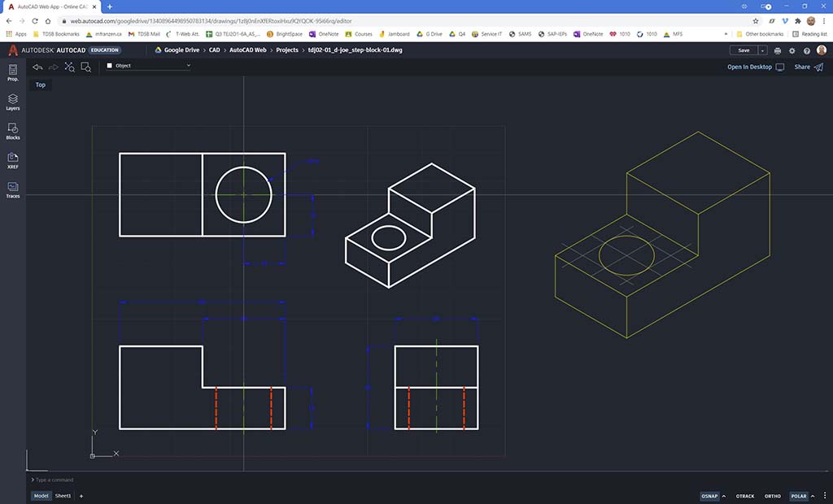Switch to the Sheet1 tab
The height and width of the screenshot is (504, 833).
63,496
